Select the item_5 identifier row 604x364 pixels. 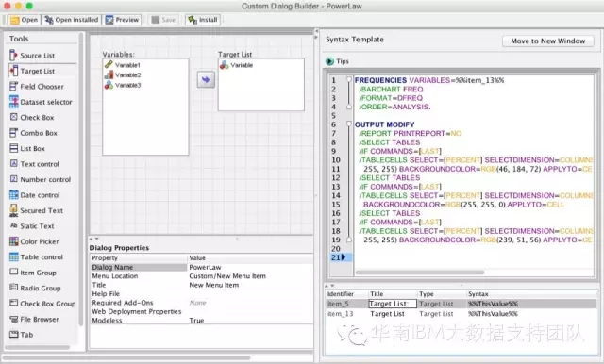coord(461,304)
